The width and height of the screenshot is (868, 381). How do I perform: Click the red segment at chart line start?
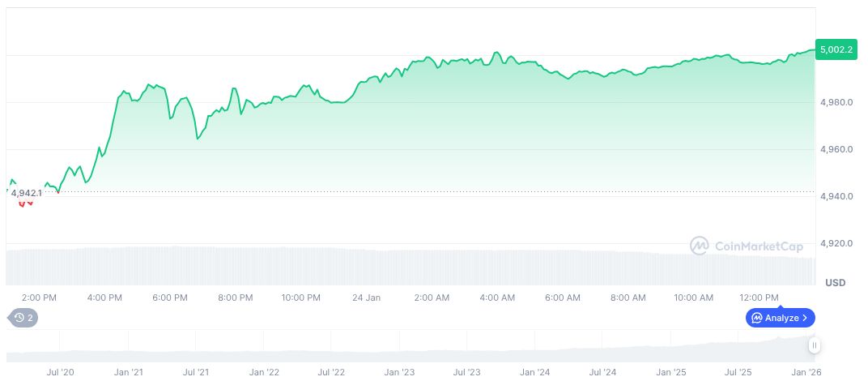pyautogui.click(x=24, y=203)
